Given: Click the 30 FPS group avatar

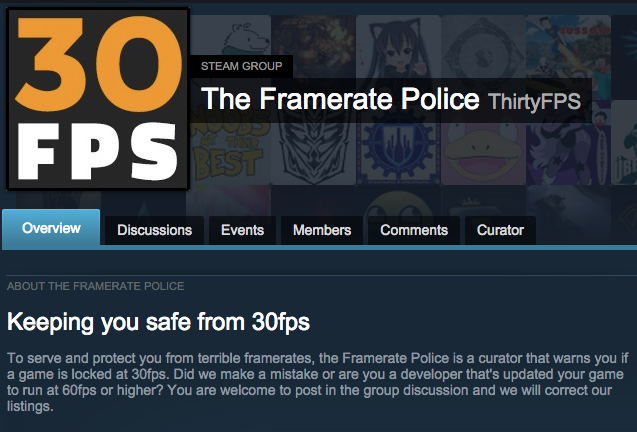Looking at the screenshot, I should [x=98, y=99].
